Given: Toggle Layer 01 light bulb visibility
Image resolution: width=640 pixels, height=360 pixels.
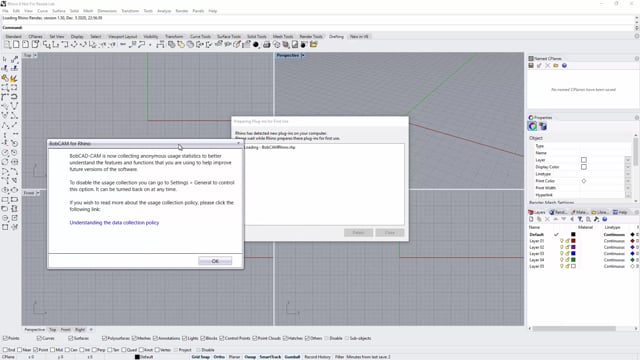Looking at the screenshot, I should coord(562,241).
